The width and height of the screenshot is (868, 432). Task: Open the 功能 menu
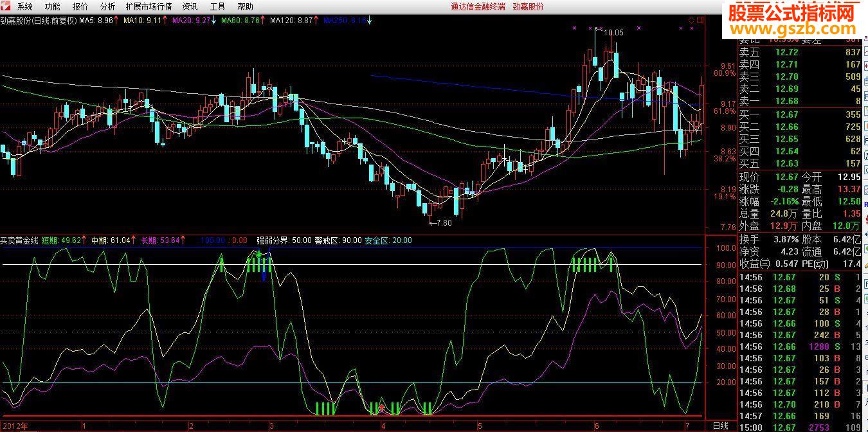(x=52, y=6)
